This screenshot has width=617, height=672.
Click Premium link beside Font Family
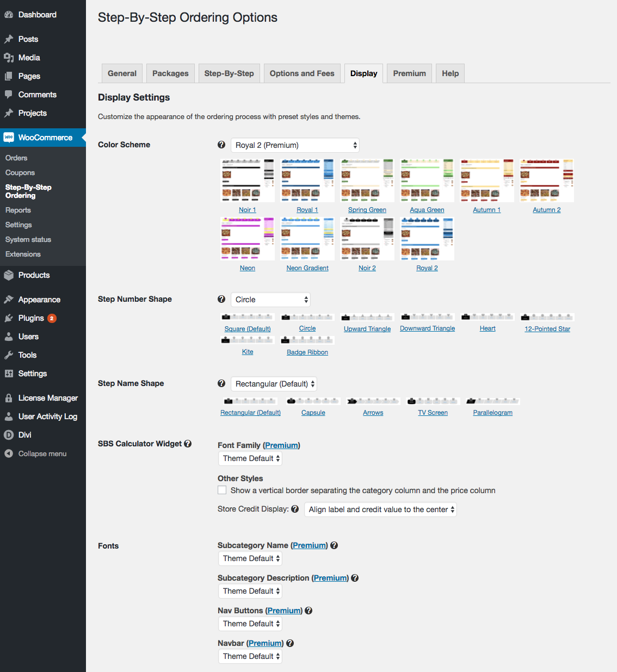pyautogui.click(x=281, y=445)
